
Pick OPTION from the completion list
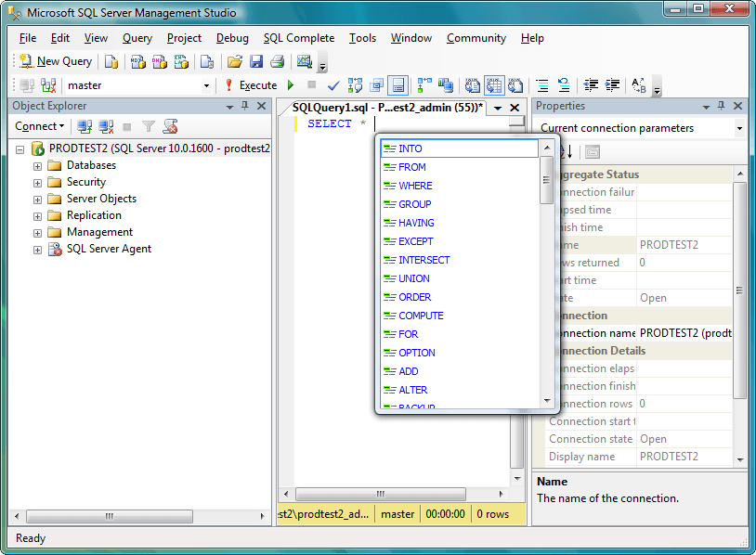tap(460, 353)
